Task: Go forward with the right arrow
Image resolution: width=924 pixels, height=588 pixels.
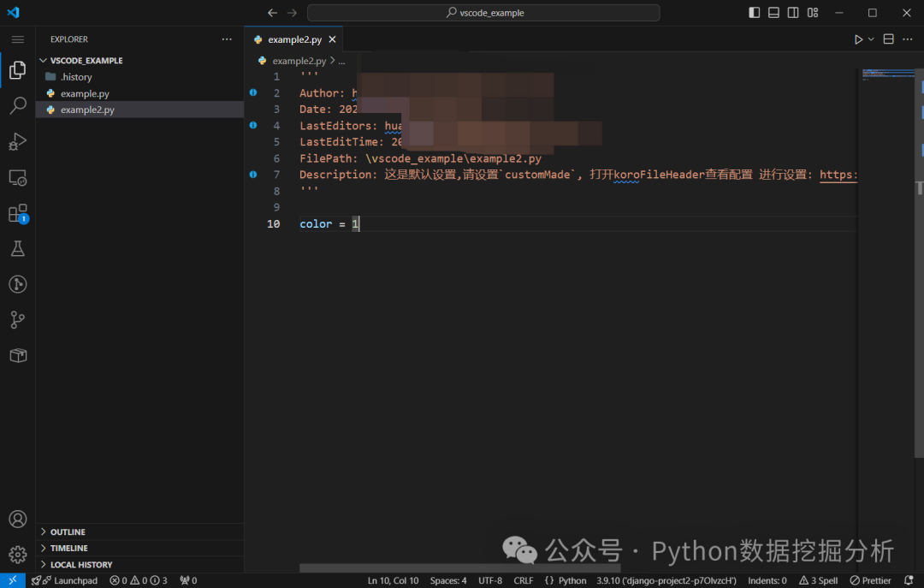Action: (x=293, y=12)
